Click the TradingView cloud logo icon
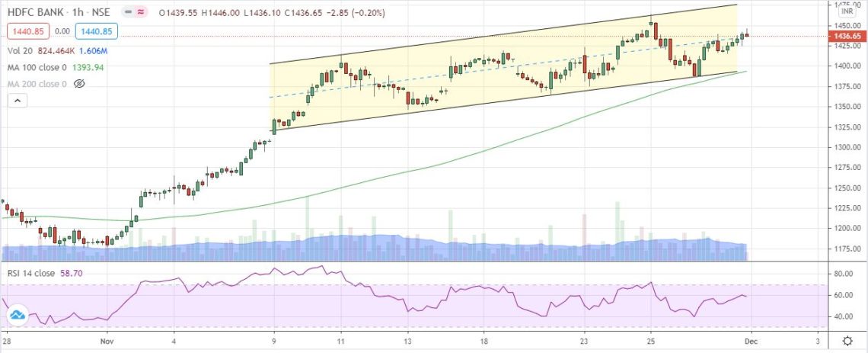Image resolution: width=868 pixels, height=353 pixels. 17,314
